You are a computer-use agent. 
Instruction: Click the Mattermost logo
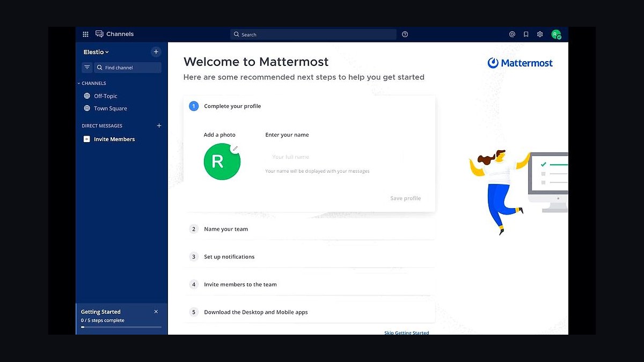(520, 63)
